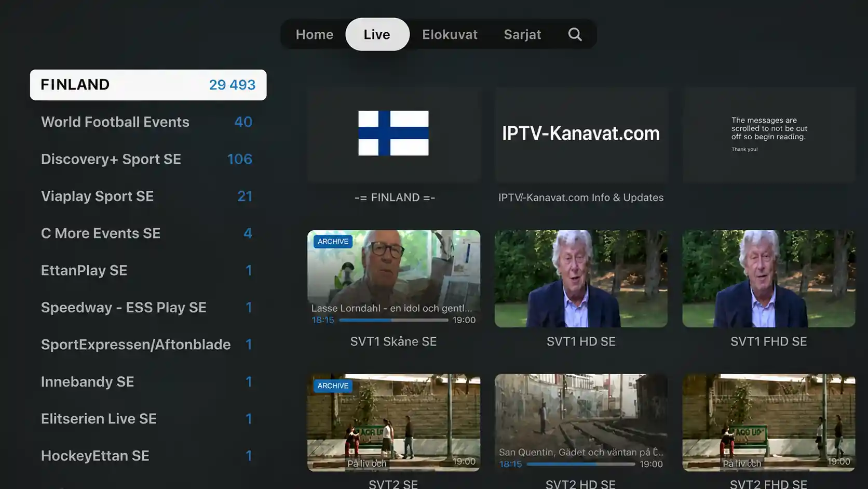Play SVT1 Skåne SE channel
Screen dimensions: 868x489
coord(394,279)
